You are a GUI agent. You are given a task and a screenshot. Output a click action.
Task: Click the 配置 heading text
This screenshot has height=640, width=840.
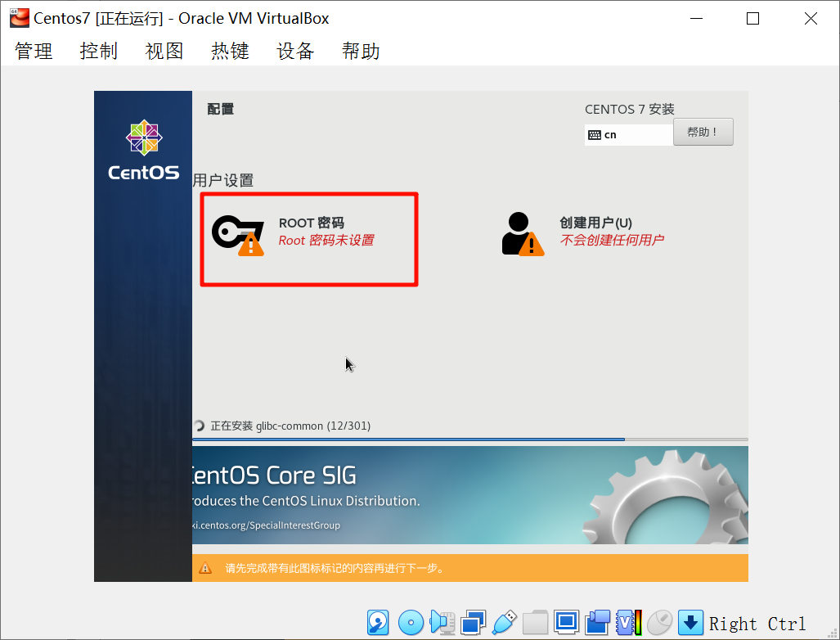pyautogui.click(x=220, y=109)
